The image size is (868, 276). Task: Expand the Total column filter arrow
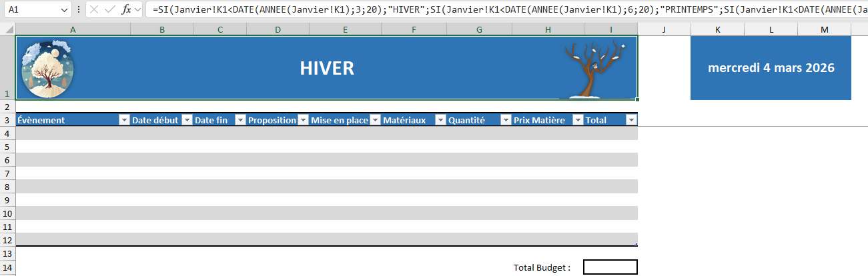tap(631, 120)
